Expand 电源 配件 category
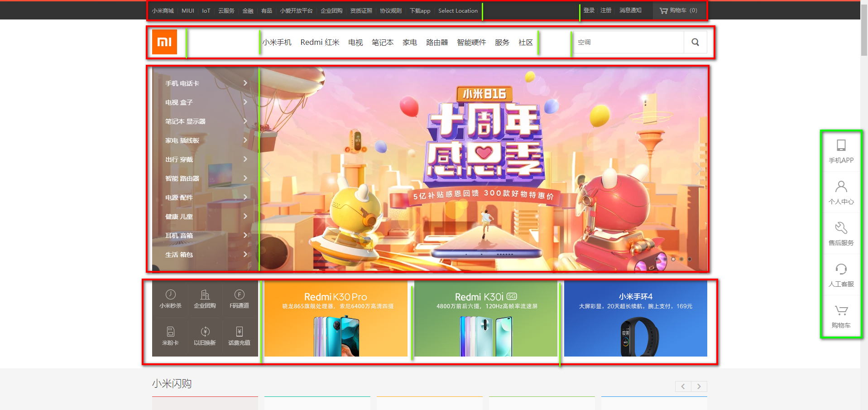 [x=205, y=198]
